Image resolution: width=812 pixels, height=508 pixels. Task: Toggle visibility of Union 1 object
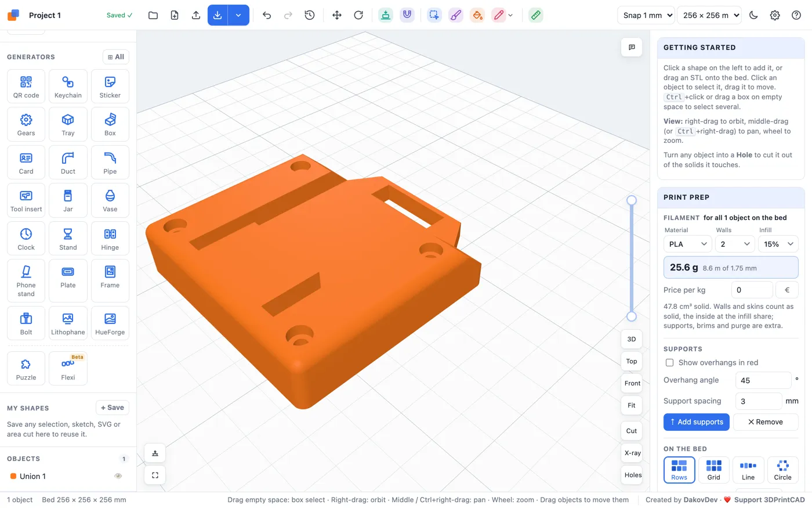tap(118, 476)
